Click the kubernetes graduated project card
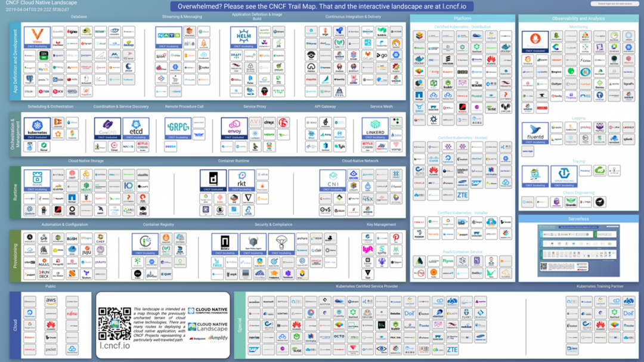Screen dimensions: 644x362 click(x=37, y=128)
